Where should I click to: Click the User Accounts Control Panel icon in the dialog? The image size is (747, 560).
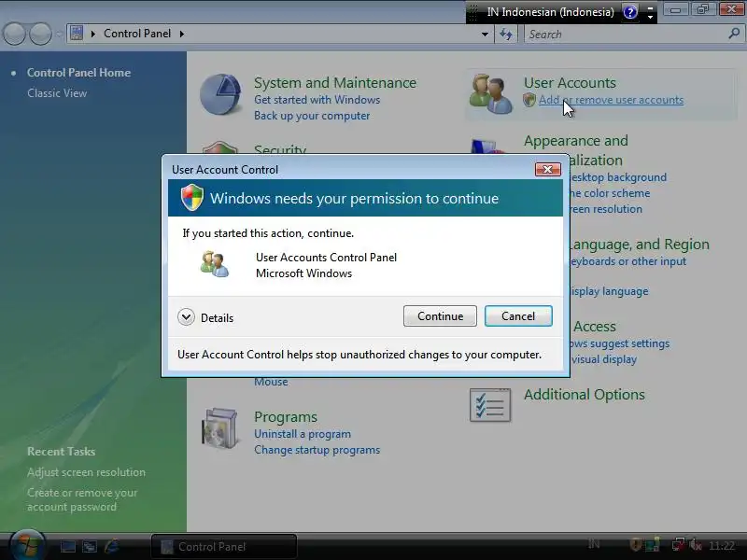(x=215, y=264)
